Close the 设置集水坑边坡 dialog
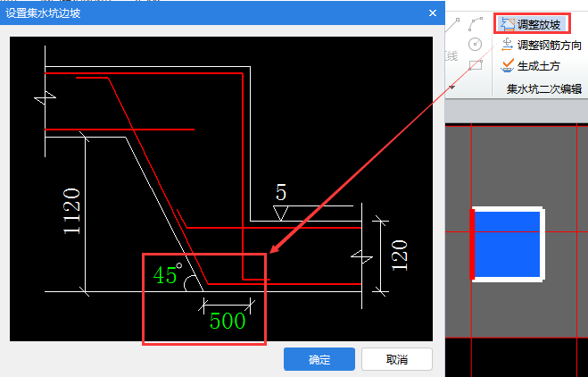Screen dimensions: 588x377 coord(433,13)
